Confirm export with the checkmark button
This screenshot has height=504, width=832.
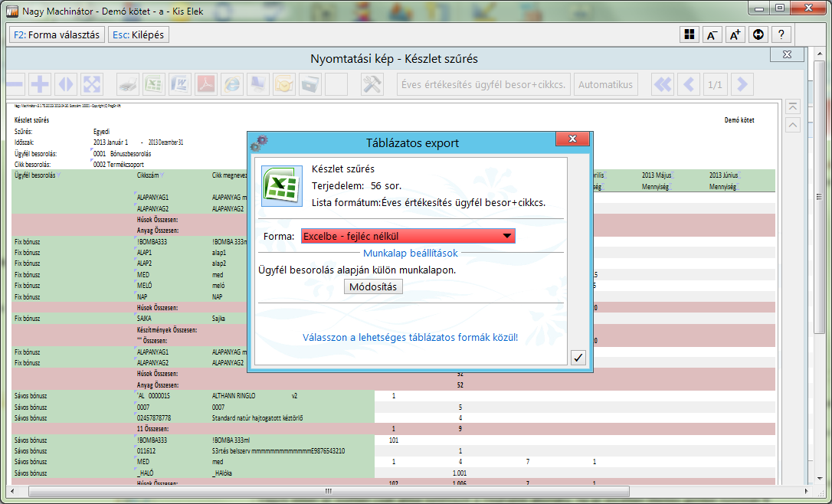[x=578, y=357]
